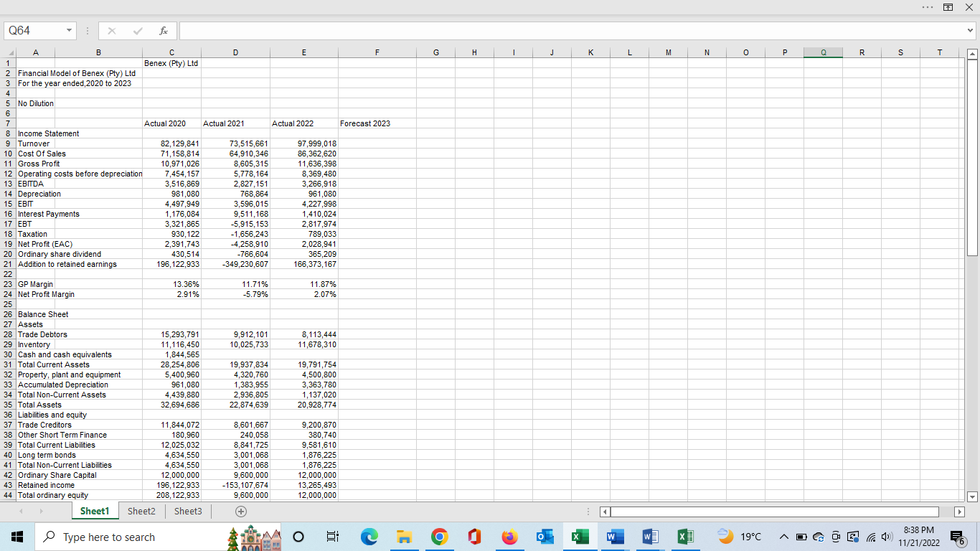This screenshot has width=980, height=551.
Task: Launch Firefox from the taskbar
Action: click(509, 537)
